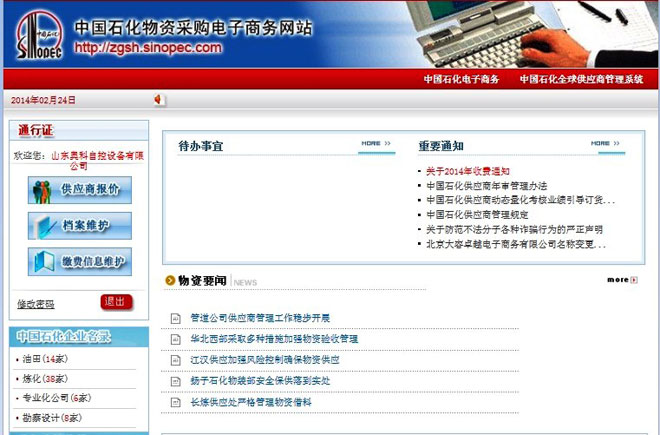
Task: Click document icon beside 长炼供应处 news
Action: coord(176,403)
